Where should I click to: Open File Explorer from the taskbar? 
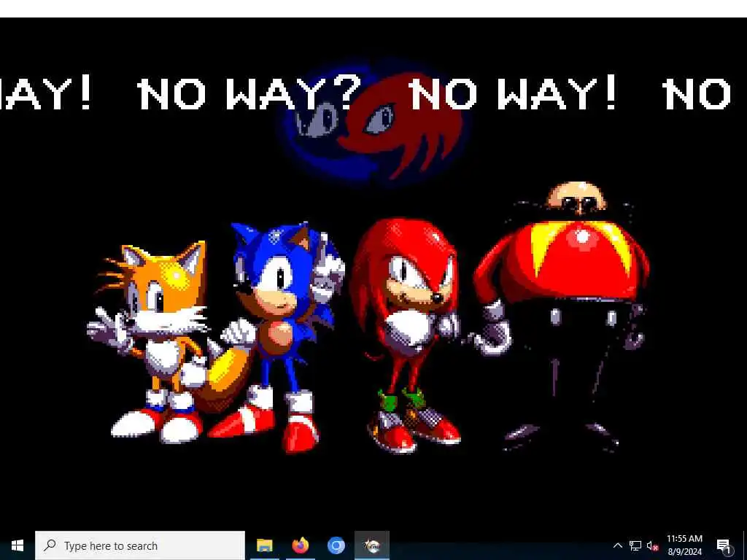point(264,545)
